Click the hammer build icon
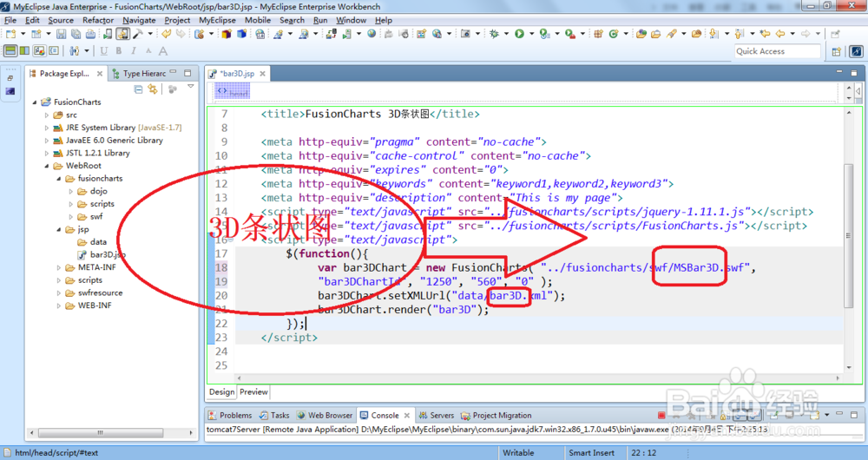Viewport: 868px width, 460px height. [137, 34]
